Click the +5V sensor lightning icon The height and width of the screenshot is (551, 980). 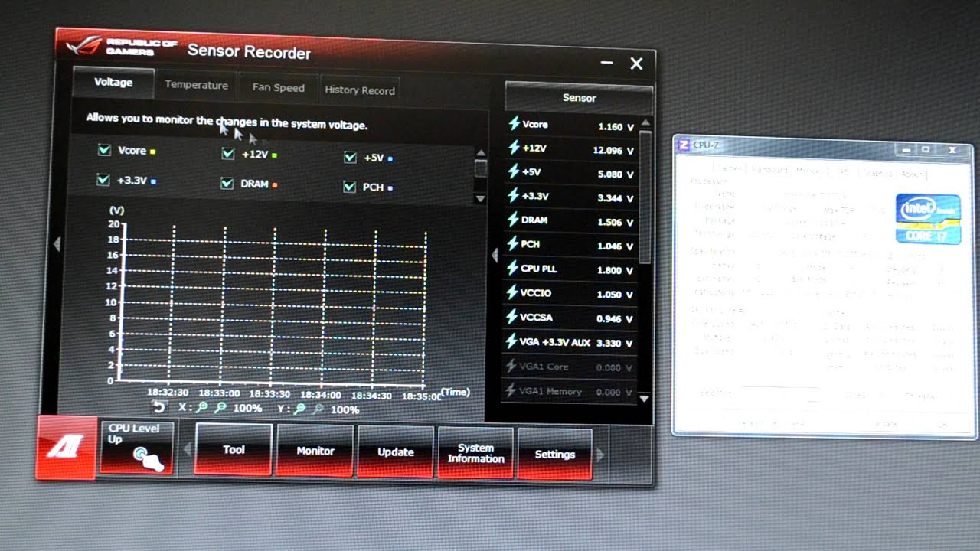click(x=514, y=171)
